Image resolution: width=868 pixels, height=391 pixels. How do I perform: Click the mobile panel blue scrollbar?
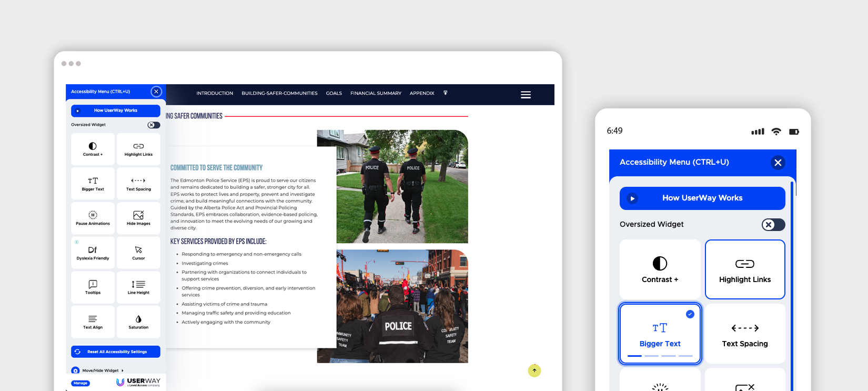pos(792,286)
